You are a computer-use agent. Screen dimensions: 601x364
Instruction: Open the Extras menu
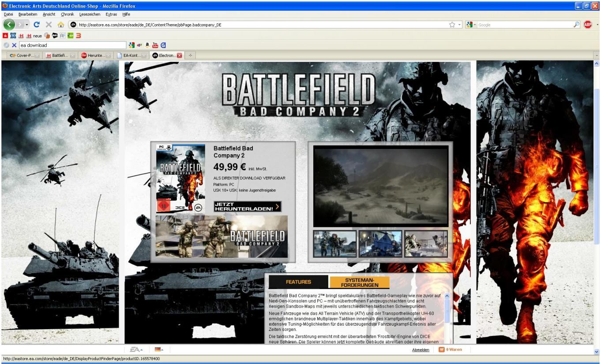tap(111, 14)
